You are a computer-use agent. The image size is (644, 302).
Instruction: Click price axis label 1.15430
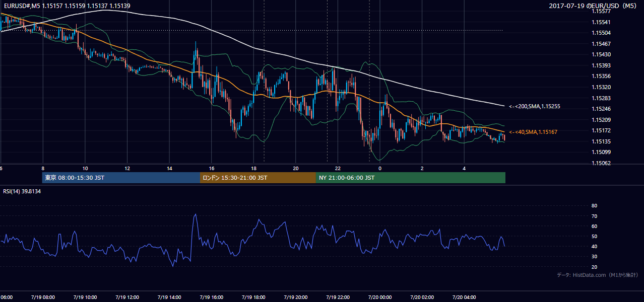601,55
